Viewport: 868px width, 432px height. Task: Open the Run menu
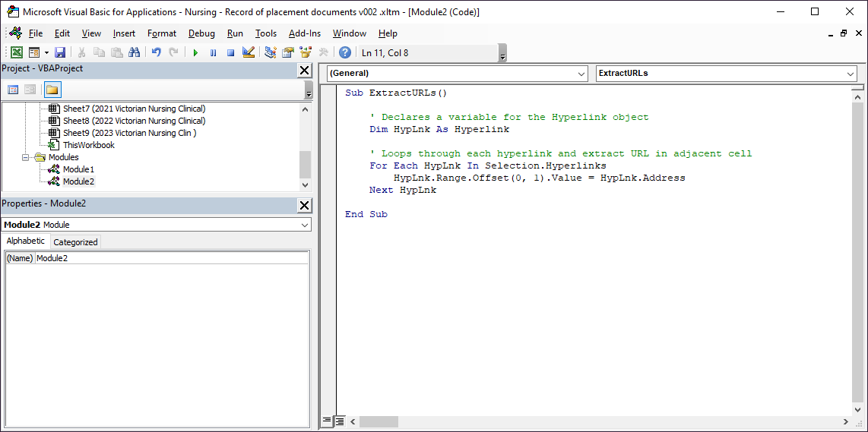[x=235, y=33]
